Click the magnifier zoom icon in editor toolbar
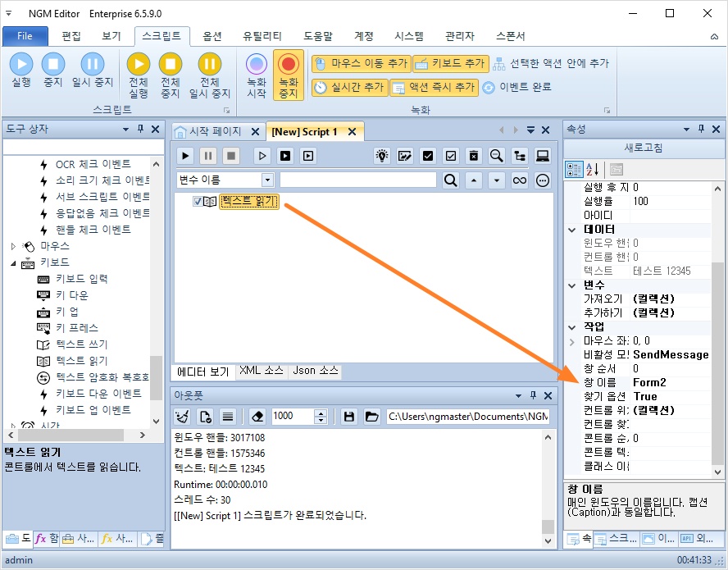This screenshot has width=728, height=570. tap(496, 156)
